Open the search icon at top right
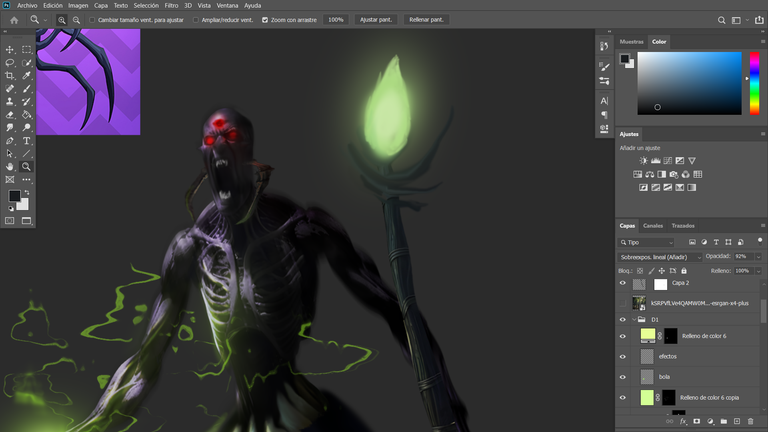 pos(721,20)
